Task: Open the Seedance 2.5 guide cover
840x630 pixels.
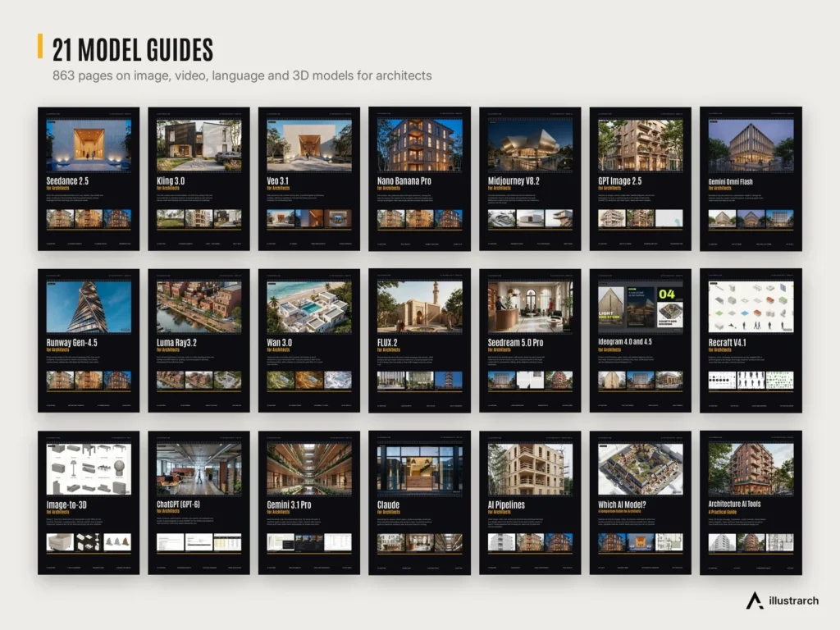Action: (x=89, y=179)
